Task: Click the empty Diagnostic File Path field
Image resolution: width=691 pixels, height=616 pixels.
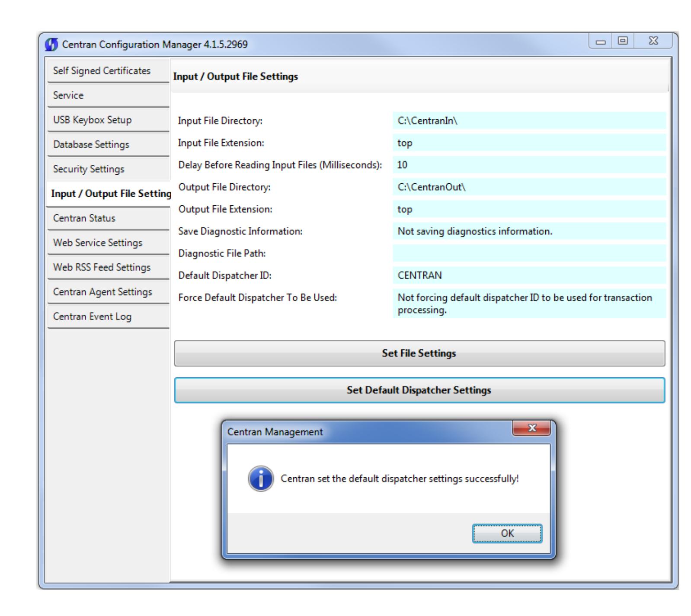Action: (x=529, y=253)
